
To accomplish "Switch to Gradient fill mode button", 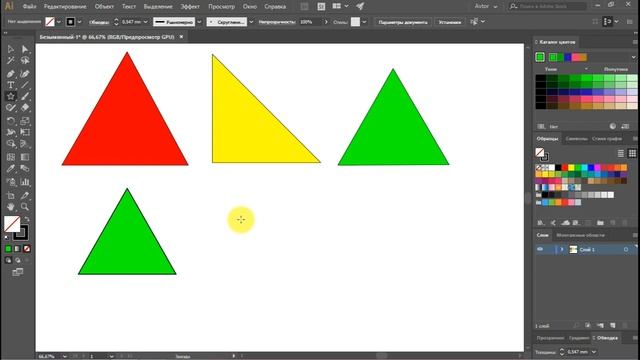I will pyautogui.click(x=17, y=249).
